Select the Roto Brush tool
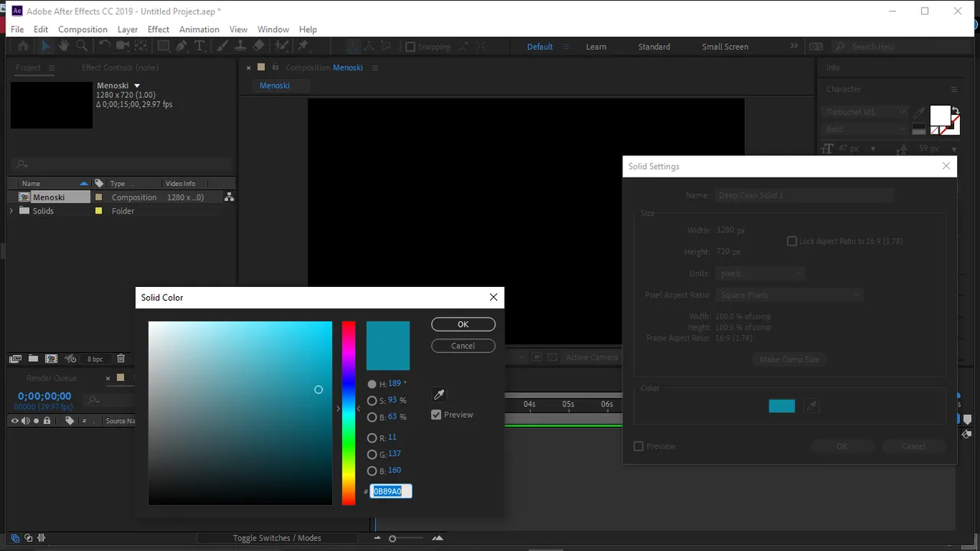Screen dimensions: 980x551 tap(282, 46)
